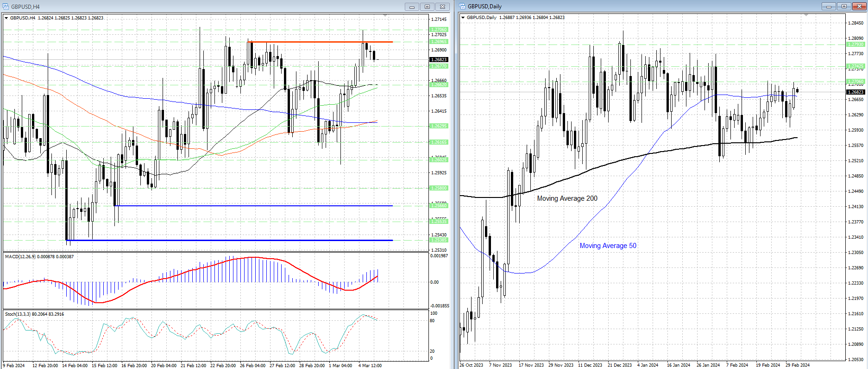
Task: Click the '11 Dec 2023' date label
Action: 590,365
